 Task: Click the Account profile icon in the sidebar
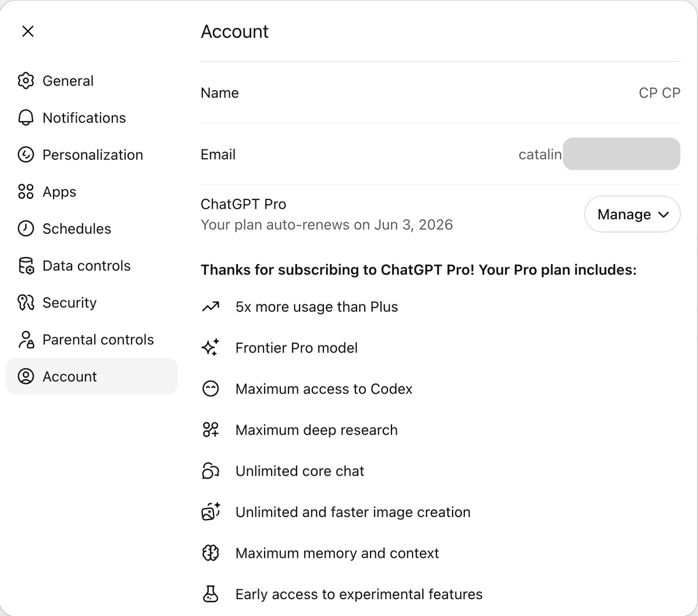[x=26, y=376]
